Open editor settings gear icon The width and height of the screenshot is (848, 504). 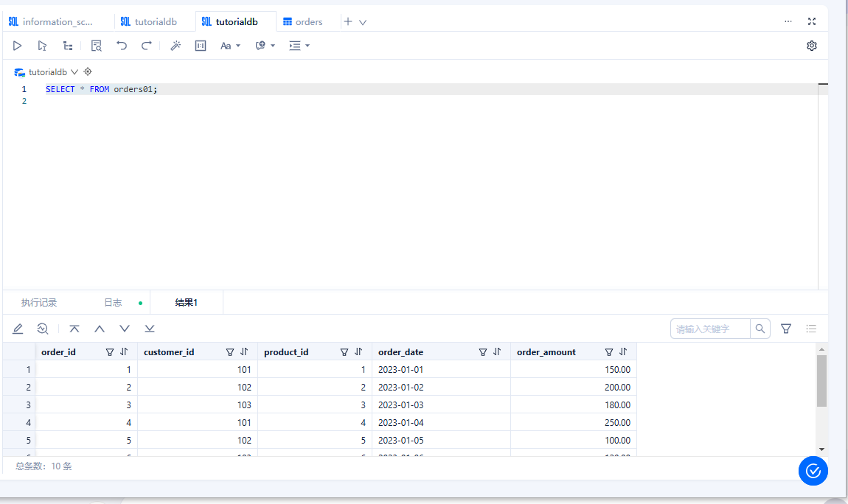pos(812,46)
